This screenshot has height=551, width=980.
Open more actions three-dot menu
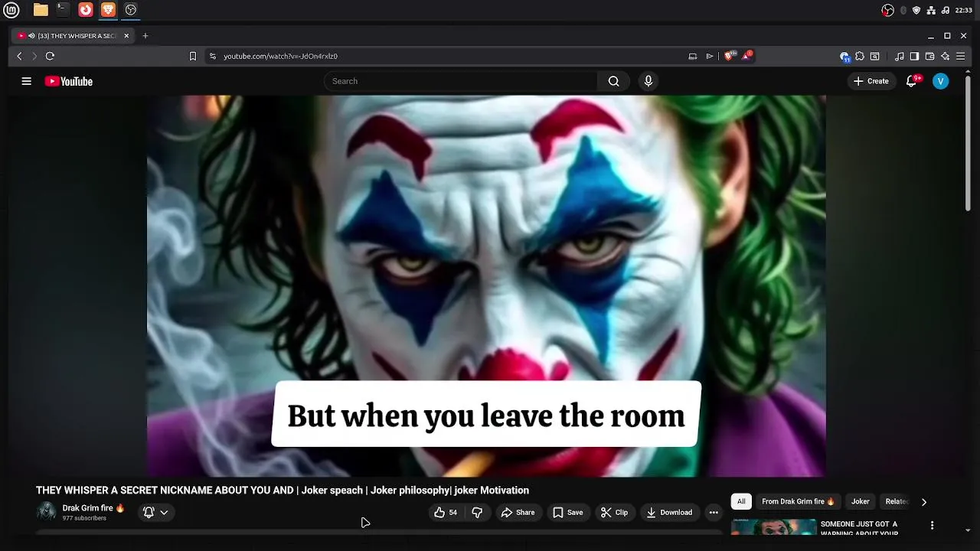pos(714,513)
